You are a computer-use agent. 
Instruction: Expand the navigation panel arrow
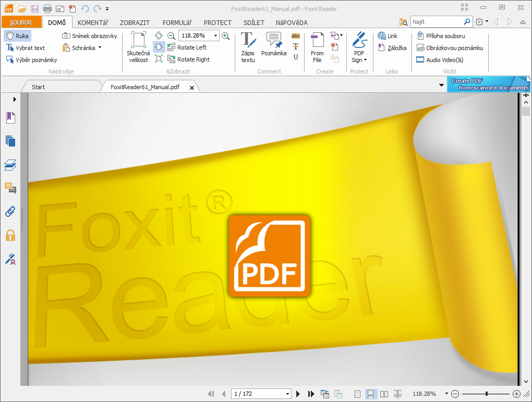[15, 99]
